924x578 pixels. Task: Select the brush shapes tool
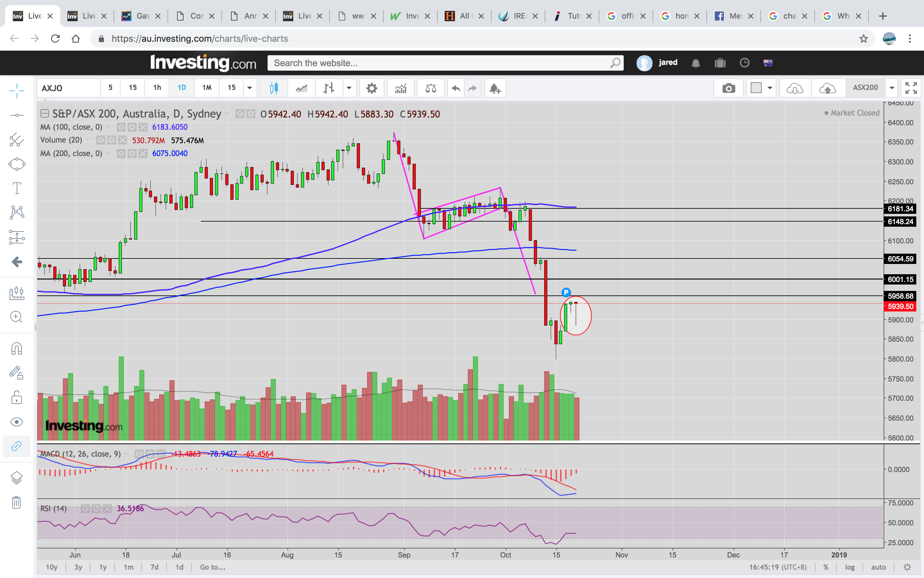tap(16, 164)
